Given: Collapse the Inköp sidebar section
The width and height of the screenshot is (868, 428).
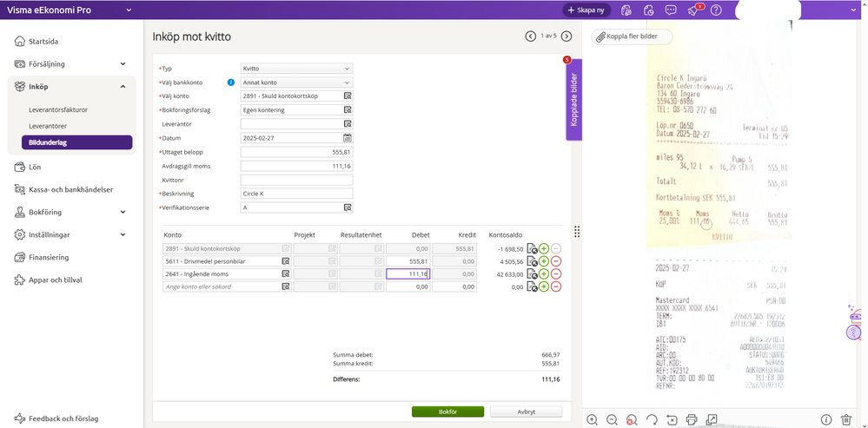Looking at the screenshot, I should pyautogui.click(x=123, y=86).
